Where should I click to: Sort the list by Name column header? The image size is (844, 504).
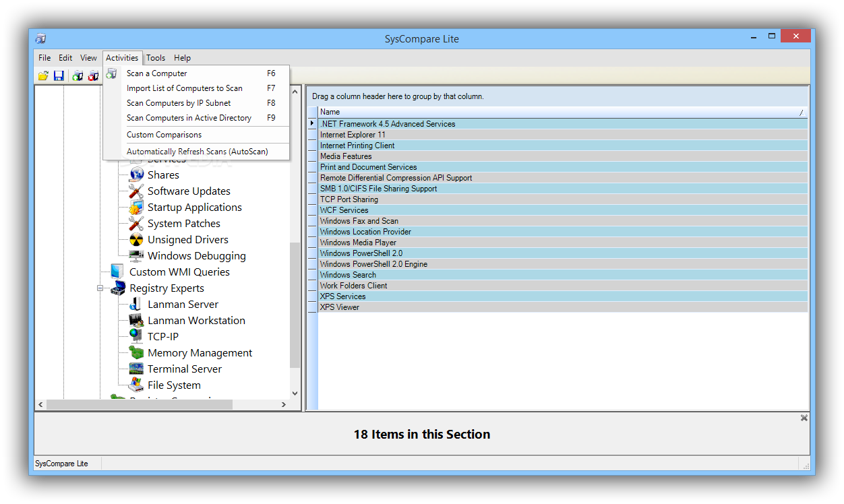562,112
